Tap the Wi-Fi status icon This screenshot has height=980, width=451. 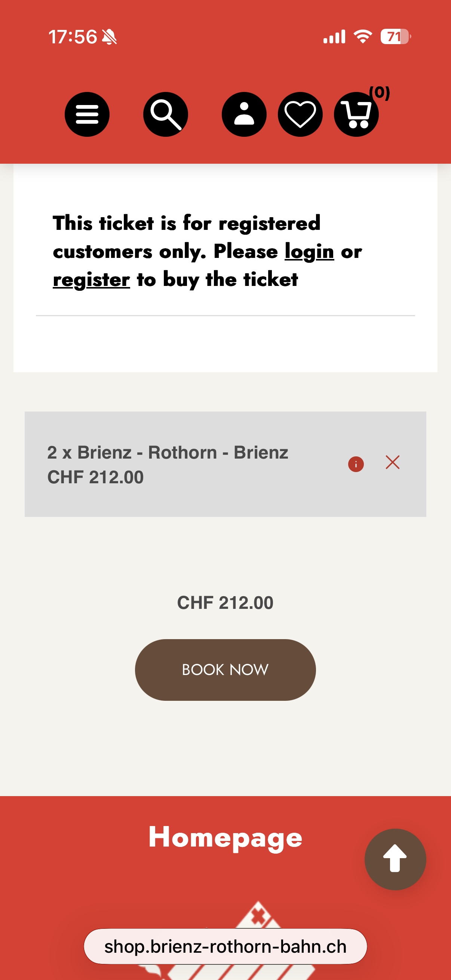coord(363,37)
